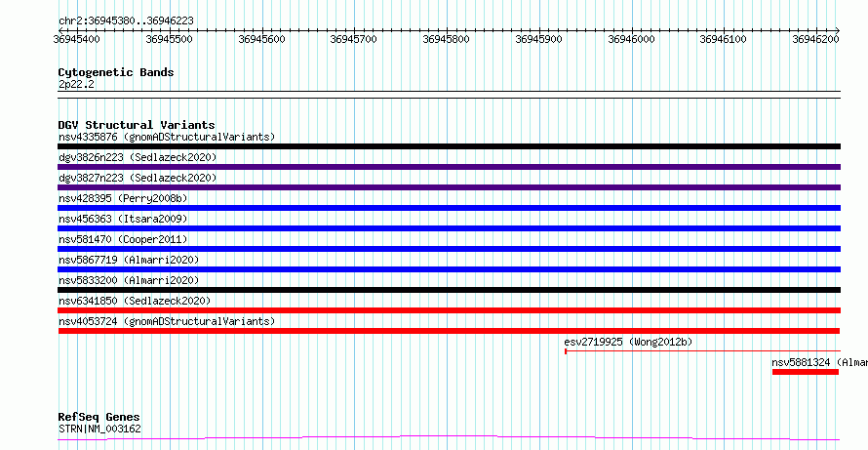Screen dimensions: 868x450
Task: Click the left arrow of the coordinate ruler
Action: 60,30
